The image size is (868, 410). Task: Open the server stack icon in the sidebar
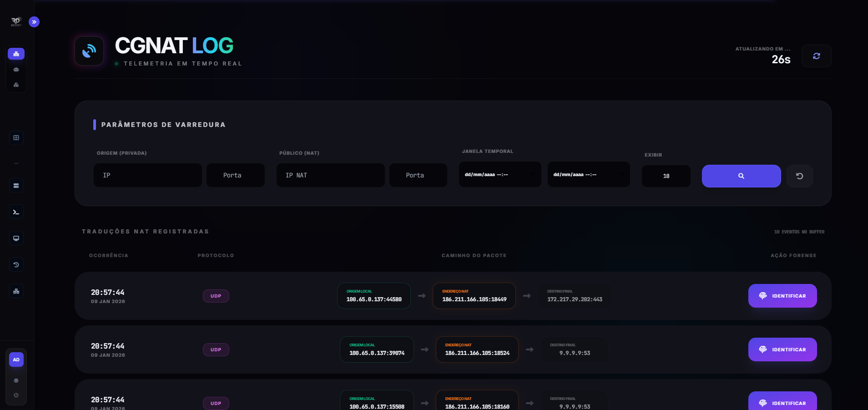pyautogui.click(x=16, y=186)
